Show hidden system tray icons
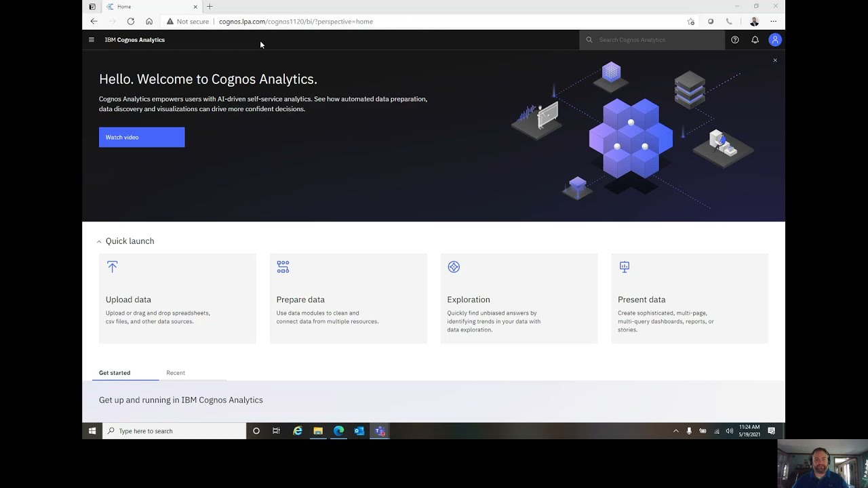 tap(675, 431)
